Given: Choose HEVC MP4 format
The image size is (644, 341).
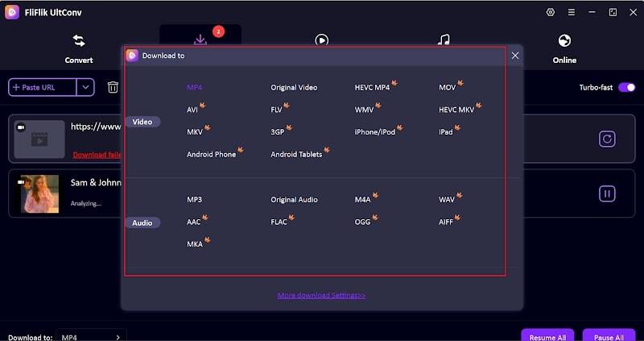Looking at the screenshot, I should (x=372, y=87).
